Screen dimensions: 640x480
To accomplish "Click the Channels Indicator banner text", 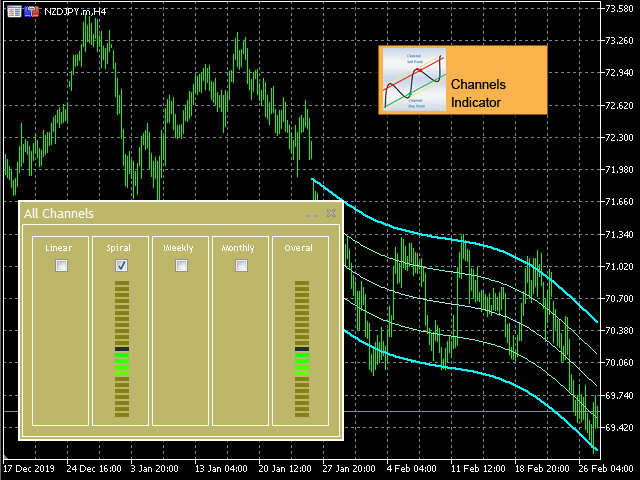I will click(x=478, y=93).
